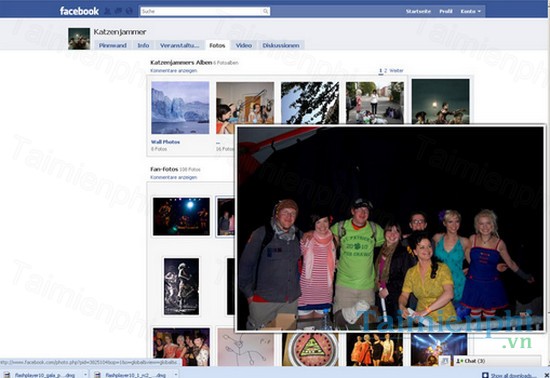Click the enlarged group photo preview
Viewport: 550px width, 378px height.
click(390, 228)
